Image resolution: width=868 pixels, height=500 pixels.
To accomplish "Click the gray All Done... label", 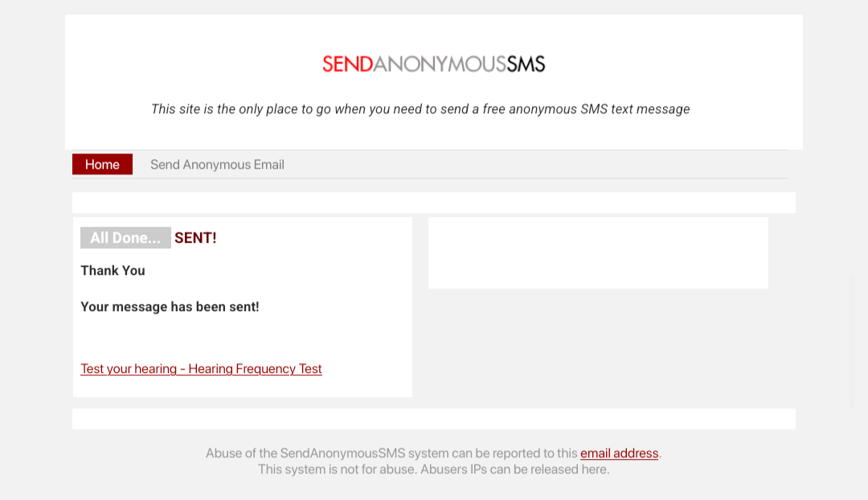I will coord(125,238).
